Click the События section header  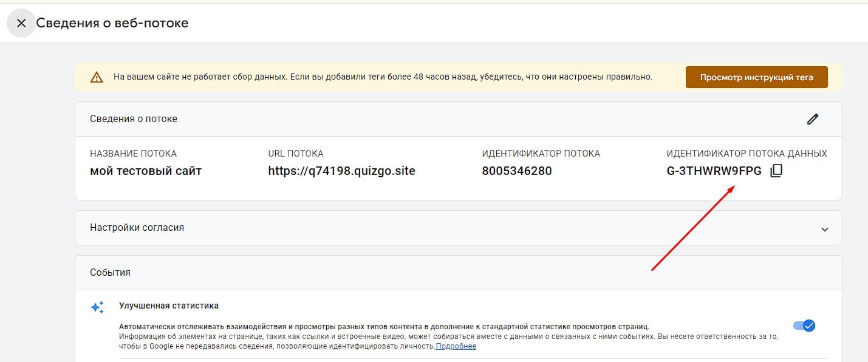pos(110,273)
